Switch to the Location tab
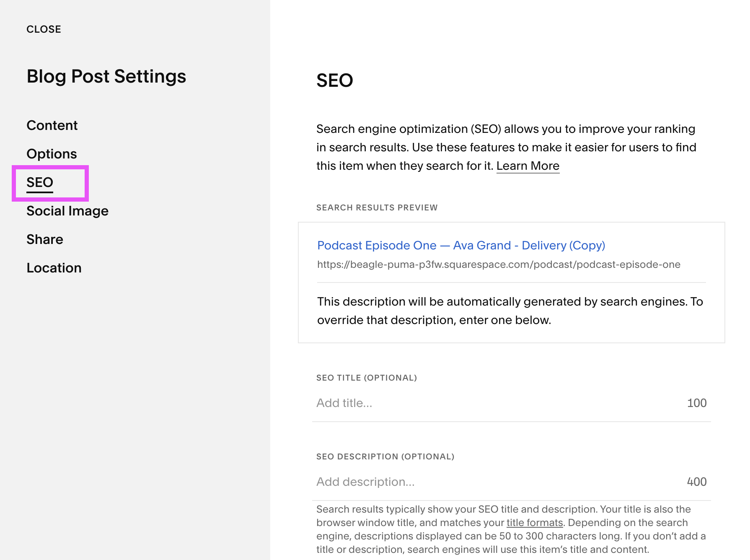Image resolution: width=750 pixels, height=560 pixels. point(54,268)
